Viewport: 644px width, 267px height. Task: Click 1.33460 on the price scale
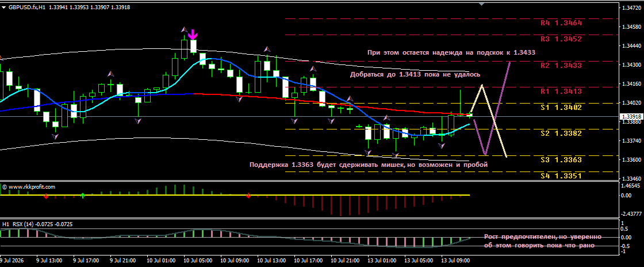(x=632, y=179)
